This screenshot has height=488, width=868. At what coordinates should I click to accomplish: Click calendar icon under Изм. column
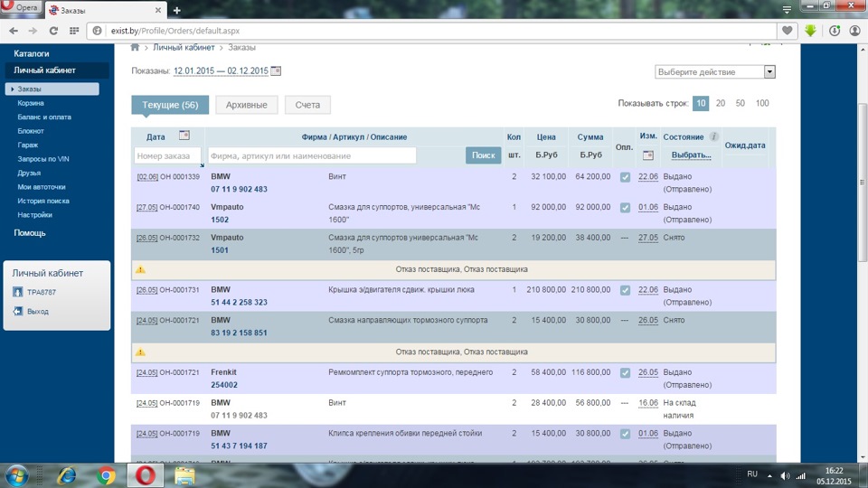click(x=647, y=155)
